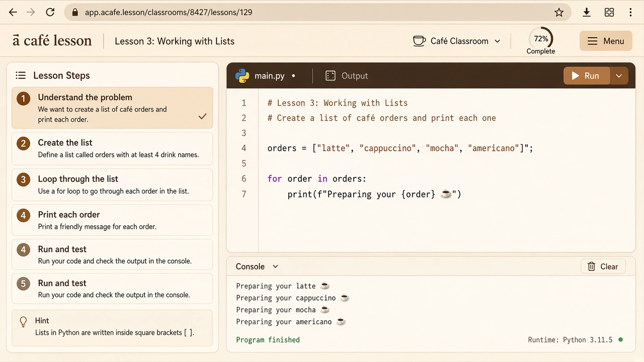The width and height of the screenshot is (644, 362).
Task: Place cursor on the orders list assignment line
Action: coord(400,148)
